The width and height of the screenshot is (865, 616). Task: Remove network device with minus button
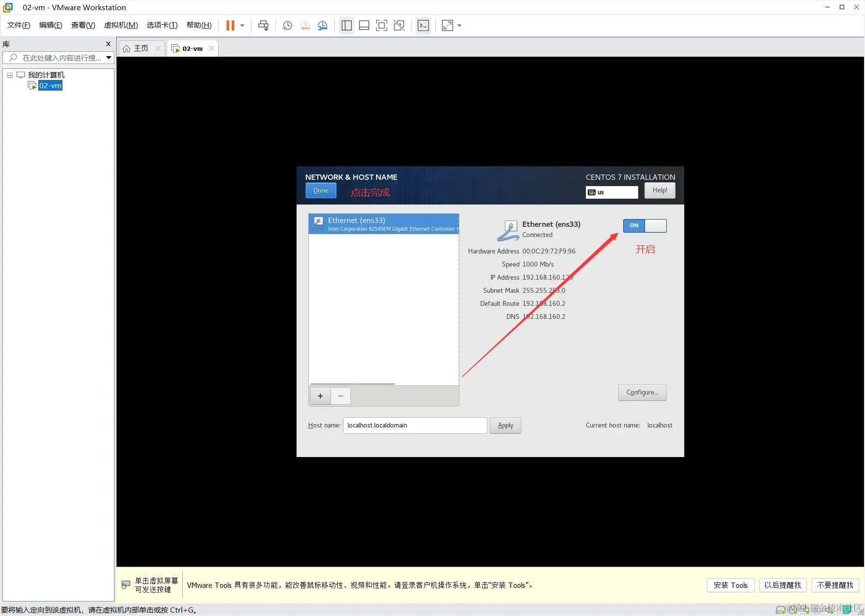click(x=341, y=396)
